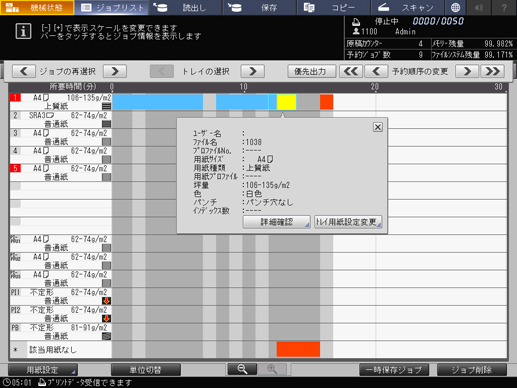
Task: Select tray 1 A4 上質紙 row
Action: pos(61,102)
